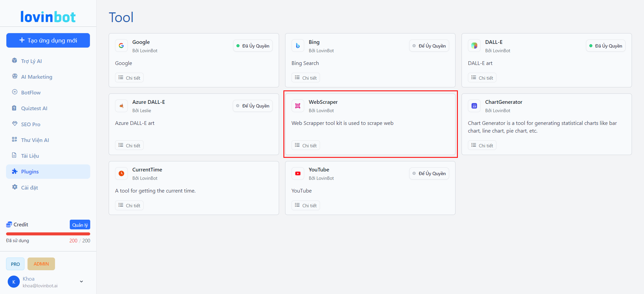Click the WebScraper tool icon

pyautogui.click(x=298, y=106)
